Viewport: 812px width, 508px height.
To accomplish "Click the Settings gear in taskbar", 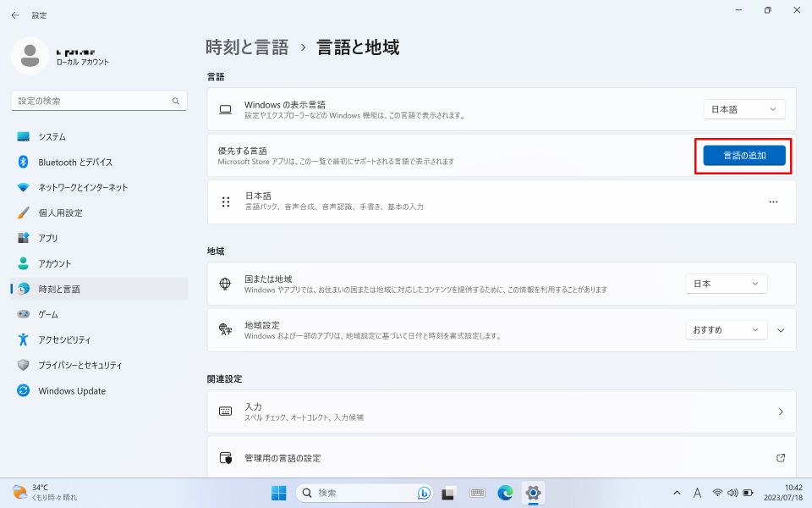I will pyautogui.click(x=533, y=493).
